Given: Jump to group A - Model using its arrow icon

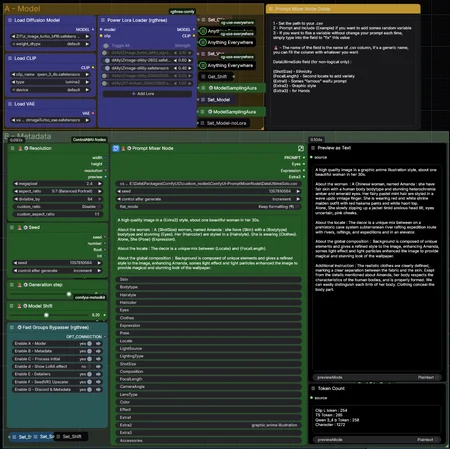Looking at the screenshot, I should 98,343.
